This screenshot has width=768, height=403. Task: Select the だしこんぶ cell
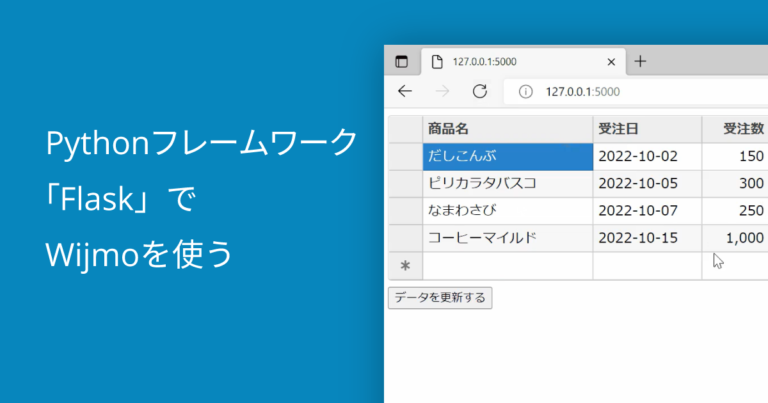point(508,157)
